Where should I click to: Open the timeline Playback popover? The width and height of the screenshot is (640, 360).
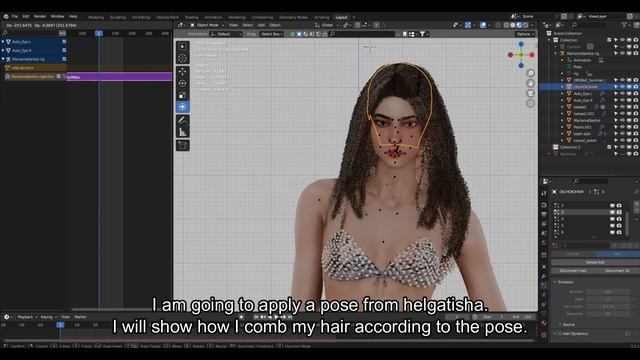[27, 317]
